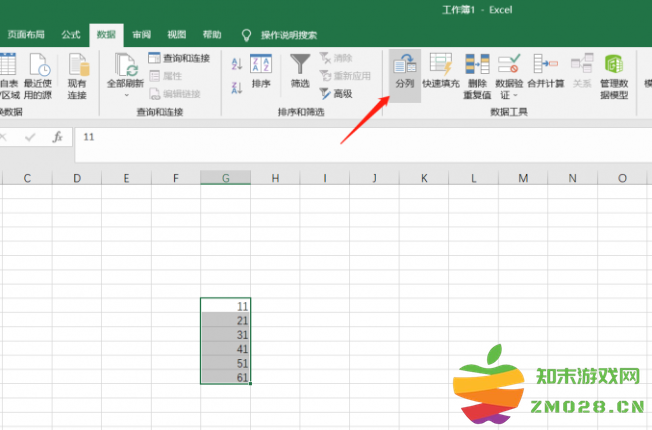The height and width of the screenshot is (430, 652).
Task: Click the Insert Function fx button
Action: coord(57,137)
